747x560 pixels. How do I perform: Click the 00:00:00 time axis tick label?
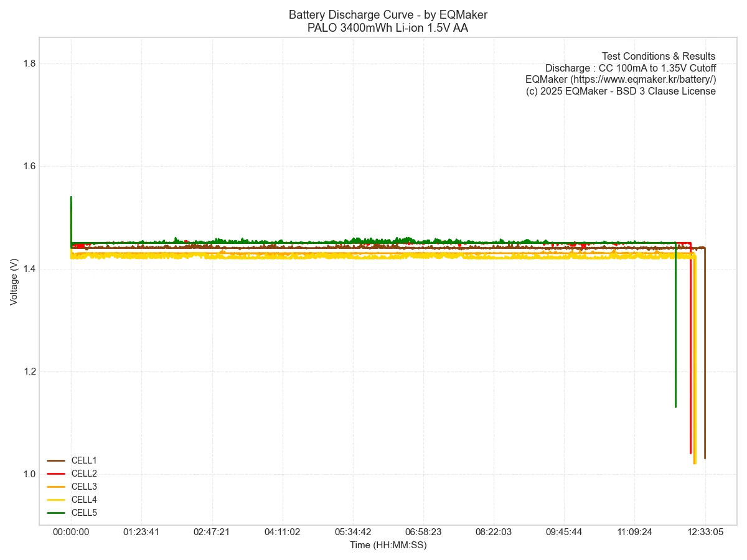pyautogui.click(x=71, y=533)
